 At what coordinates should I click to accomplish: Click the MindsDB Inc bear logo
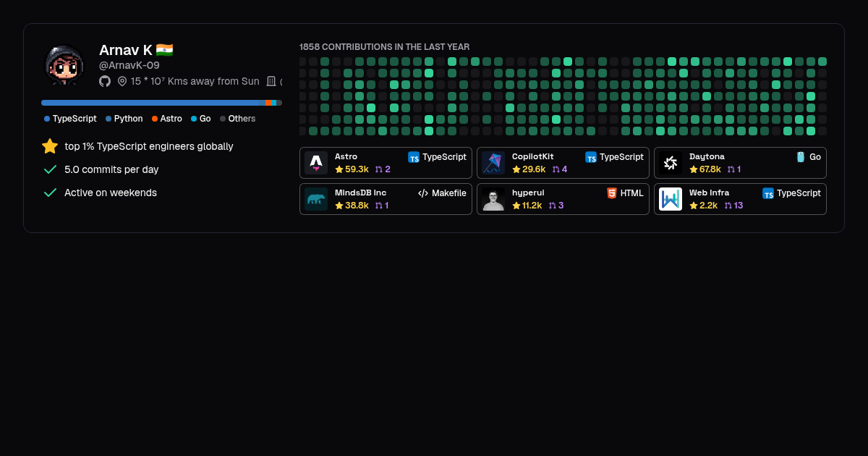point(316,199)
